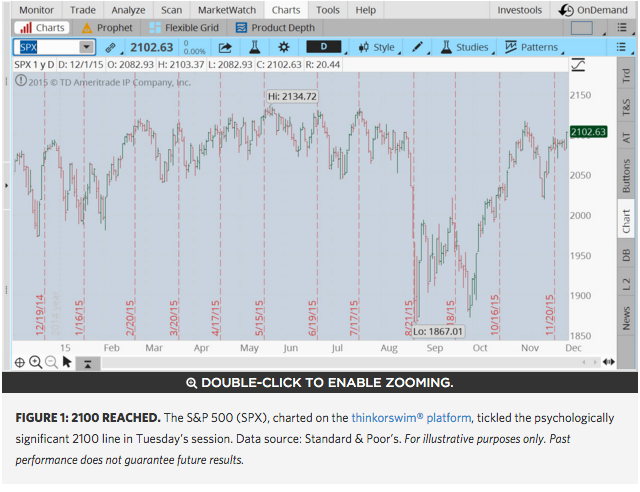Click the Investools button
Screen dimensions: 640x492
pyautogui.click(x=519, y=10)
